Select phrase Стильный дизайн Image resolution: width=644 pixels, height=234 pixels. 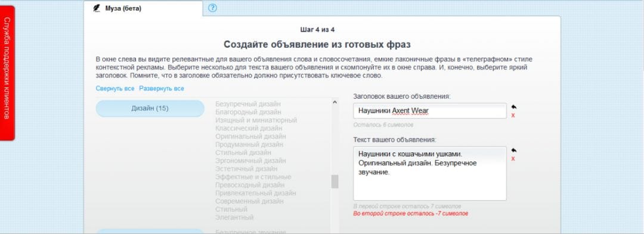tap(243, 153)
